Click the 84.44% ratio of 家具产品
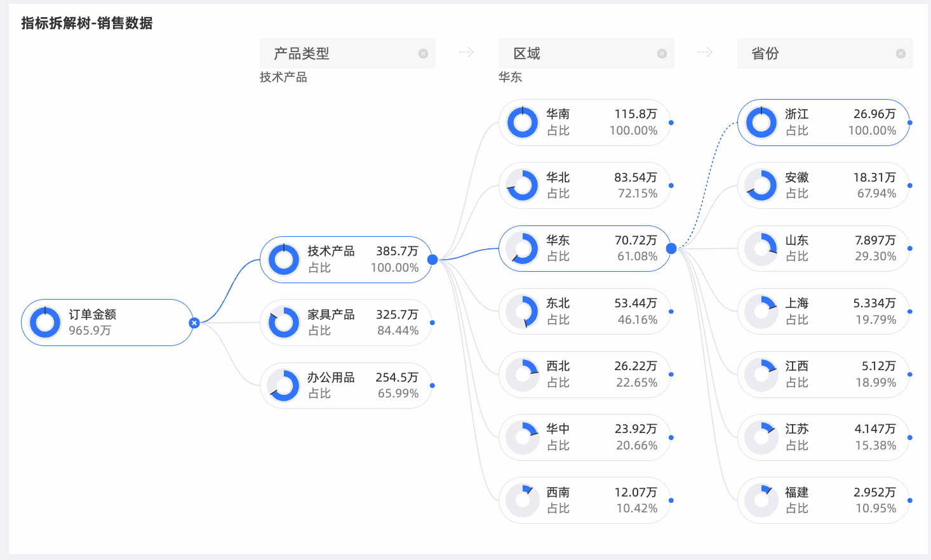Viewport: 931px width, 560px height. click(x=398, y=331)
